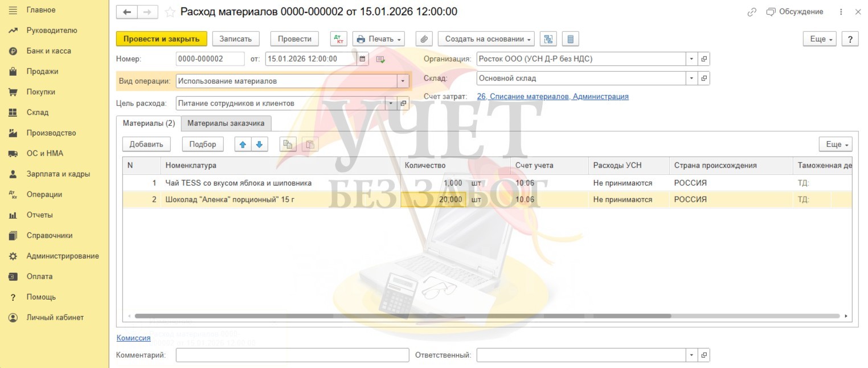Copy document link via chain icon
The height and width of the screenshot is (368, 868).
pyautogui.click(x=752, y=12)
